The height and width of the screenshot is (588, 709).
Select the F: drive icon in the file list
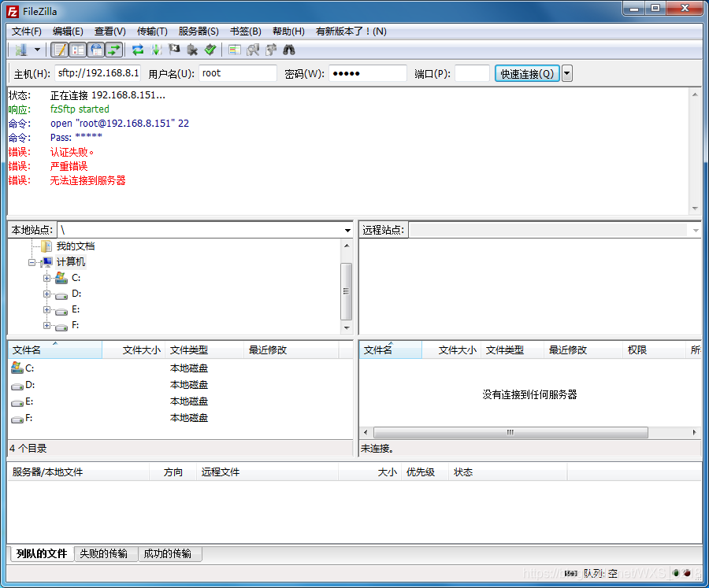coord(17,419)
